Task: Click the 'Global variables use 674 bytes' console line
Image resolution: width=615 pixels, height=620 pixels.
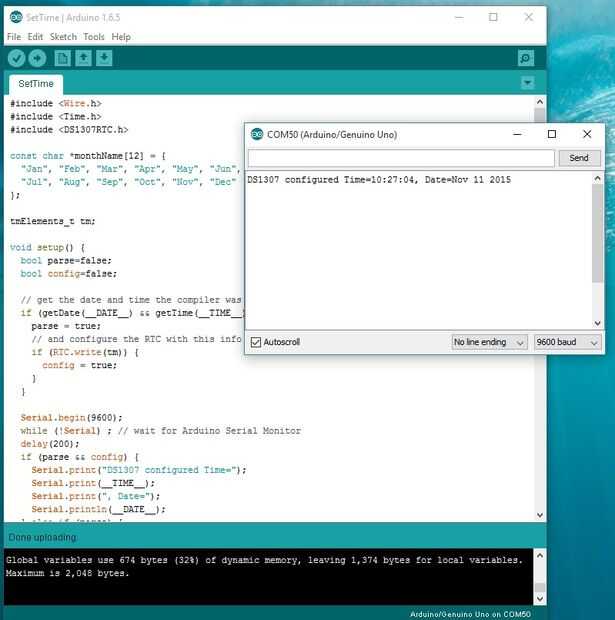Action: (x=264, y=560)
